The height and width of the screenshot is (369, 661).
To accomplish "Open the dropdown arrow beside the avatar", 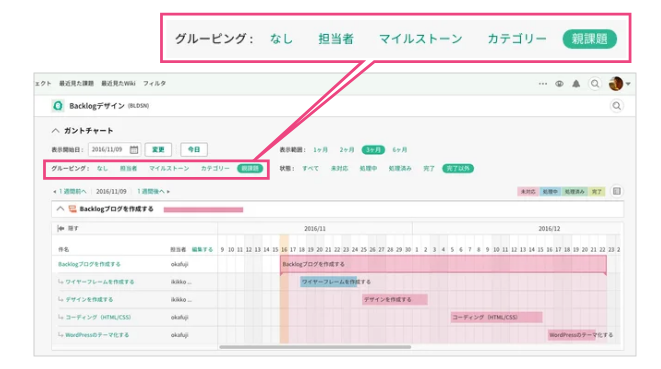I will click(628, 84).
